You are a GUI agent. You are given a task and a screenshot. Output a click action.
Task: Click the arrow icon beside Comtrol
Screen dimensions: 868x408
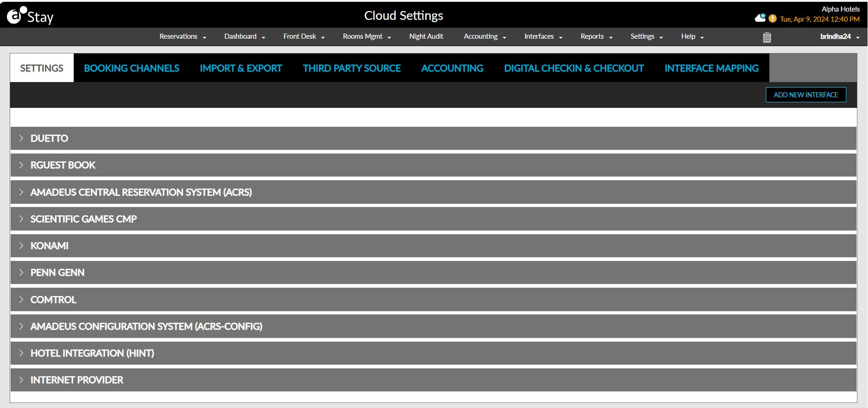pyautogui.click(x=21, y=300)
